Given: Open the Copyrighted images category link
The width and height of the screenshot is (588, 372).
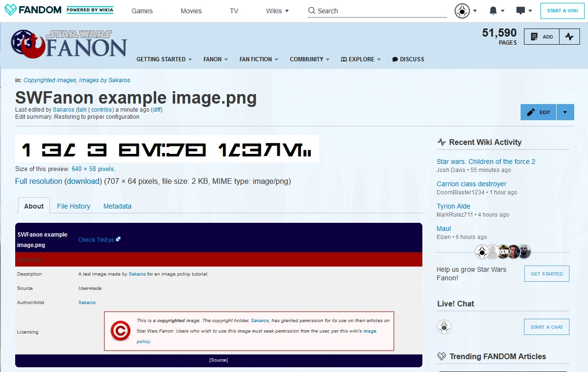Looking at the screenshot, I should tap(50, 80).
